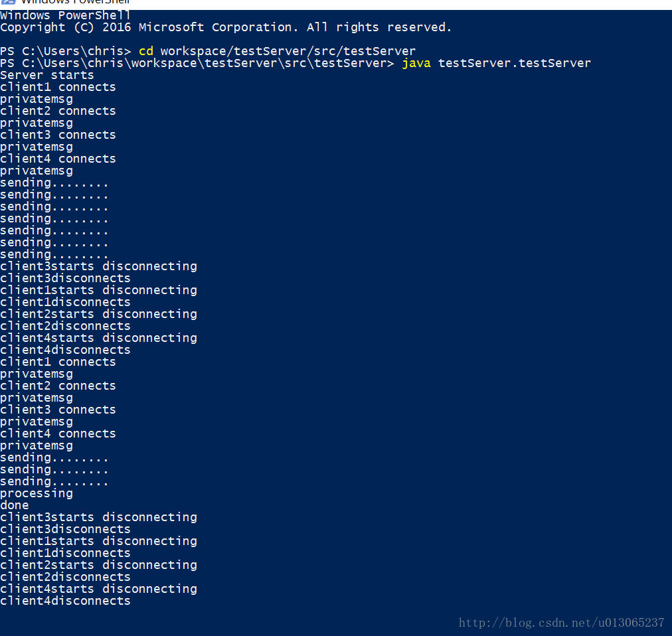672x636 pixels.
Task: Click the Windows PowerShell title bar text
Action: pos(76,2)
